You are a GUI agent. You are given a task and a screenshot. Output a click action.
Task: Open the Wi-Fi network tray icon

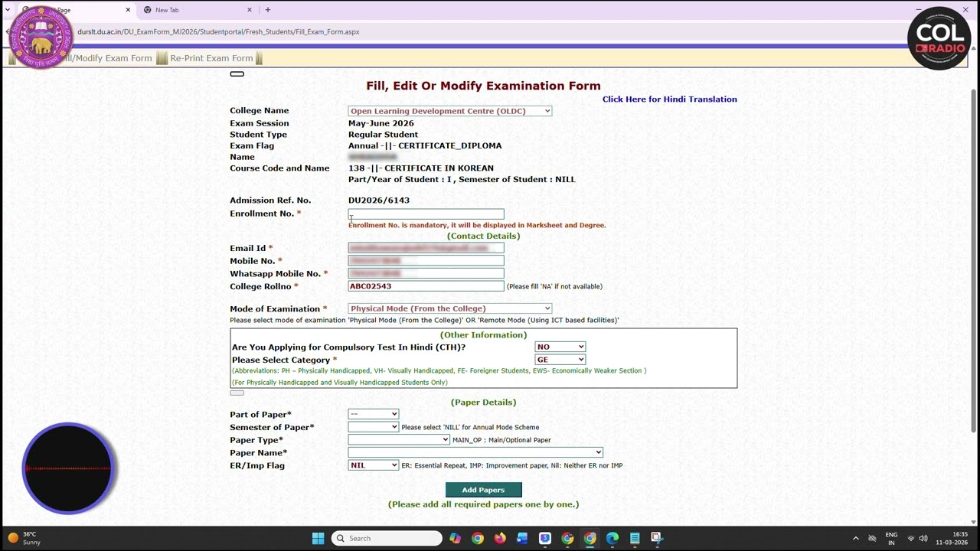[x=911, y=538]
